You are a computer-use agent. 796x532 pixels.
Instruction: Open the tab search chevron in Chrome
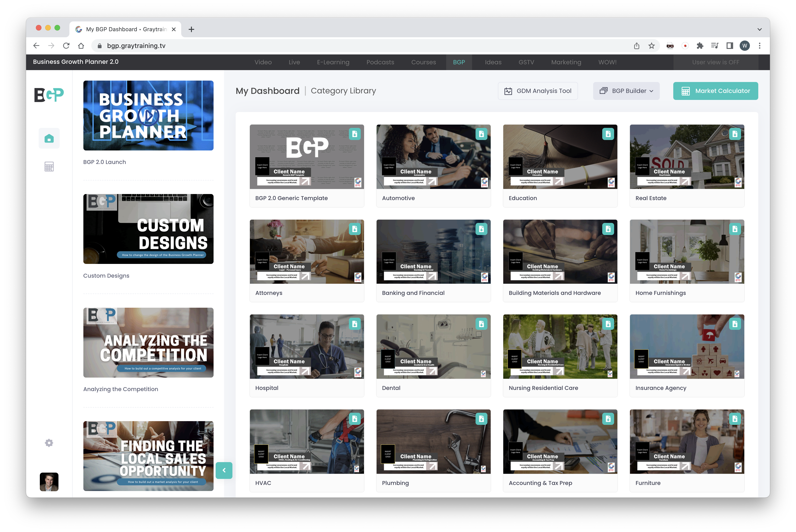point(759,30)
